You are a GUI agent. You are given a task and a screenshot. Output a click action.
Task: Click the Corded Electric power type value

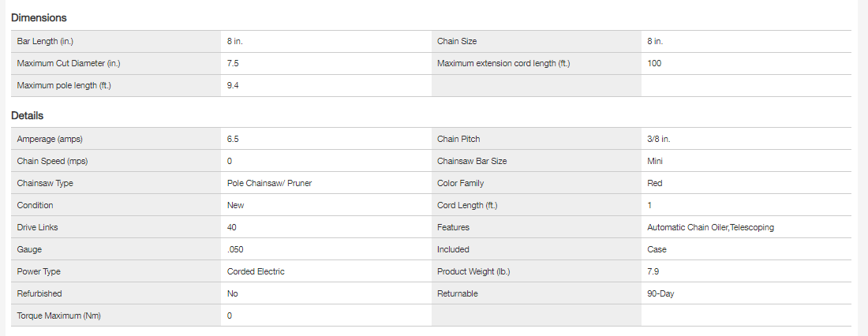256,271
